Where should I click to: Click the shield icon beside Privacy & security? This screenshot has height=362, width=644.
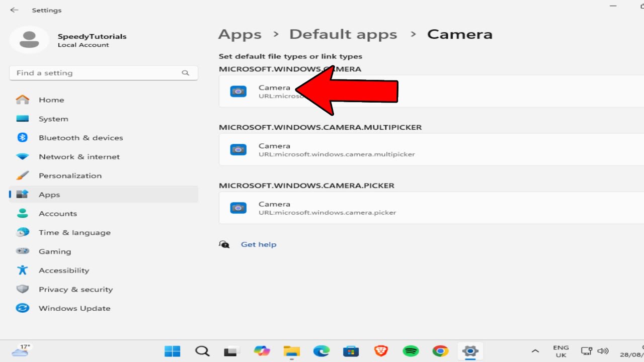click(x=23, y=289)
